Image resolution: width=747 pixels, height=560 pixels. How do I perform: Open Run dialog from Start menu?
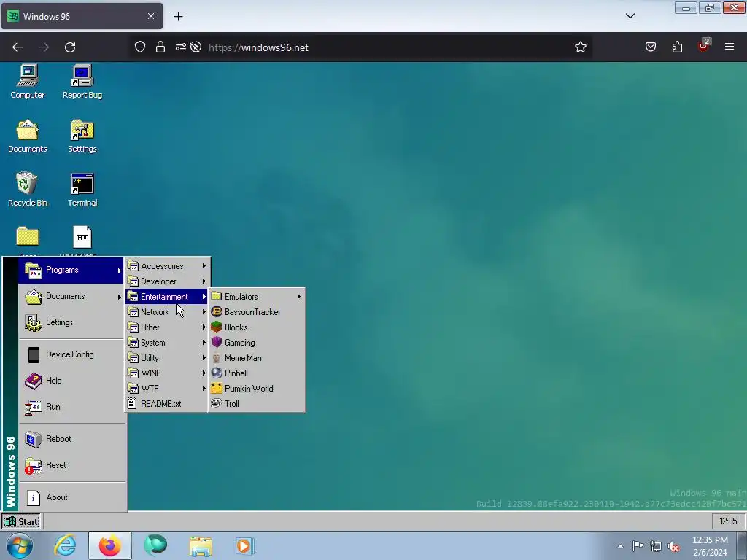tap(71, 407)
